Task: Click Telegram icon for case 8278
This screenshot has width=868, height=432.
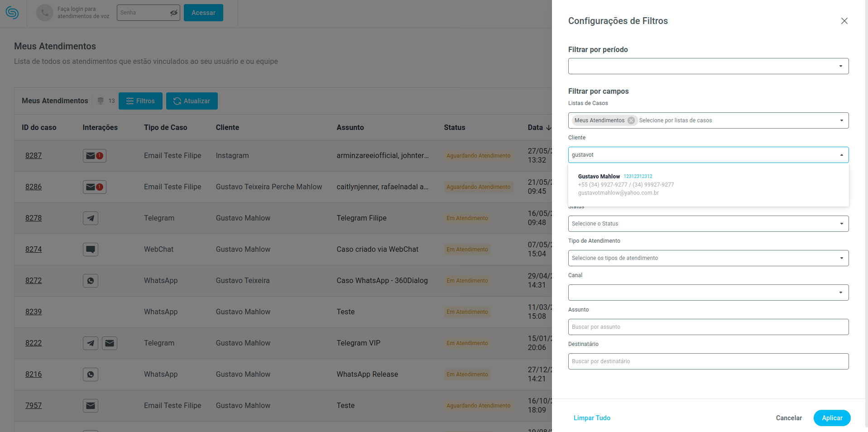Action: click(91, 218)
